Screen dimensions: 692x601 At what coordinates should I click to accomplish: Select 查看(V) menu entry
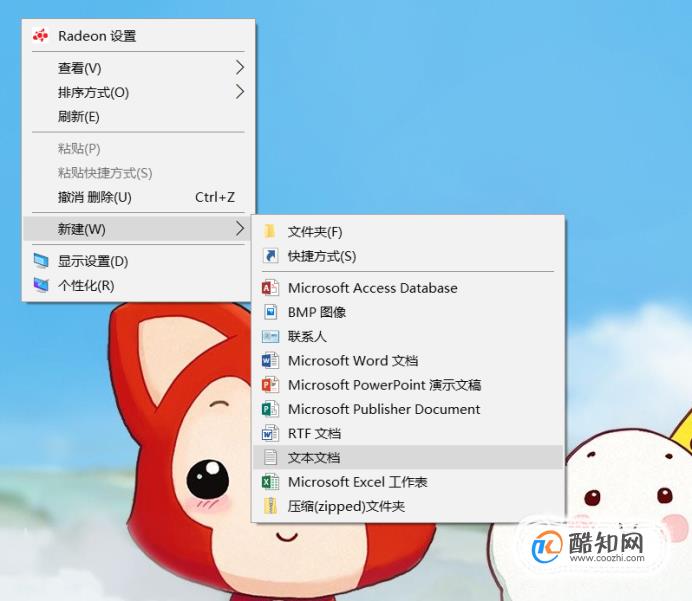[x=138, y=68]
